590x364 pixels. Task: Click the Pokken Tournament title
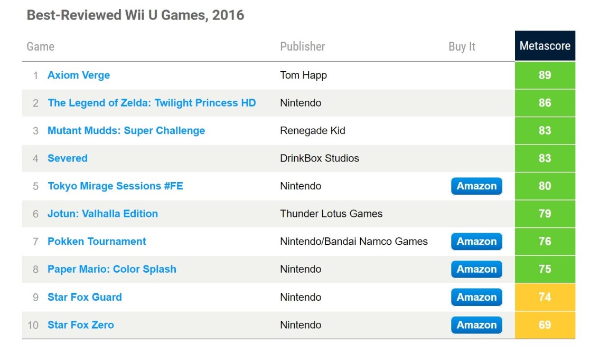coord(97,241)
